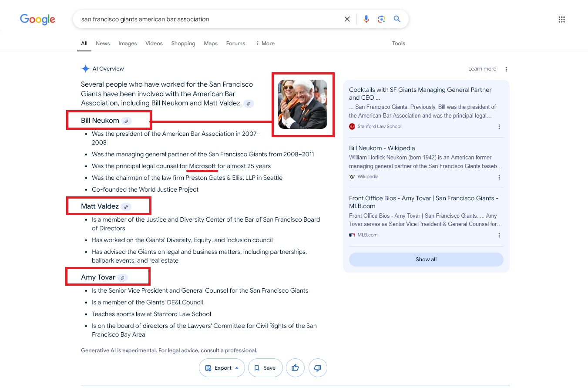Open AI Overview three-dot options menu
588x388 pixels.
(506, 69)
